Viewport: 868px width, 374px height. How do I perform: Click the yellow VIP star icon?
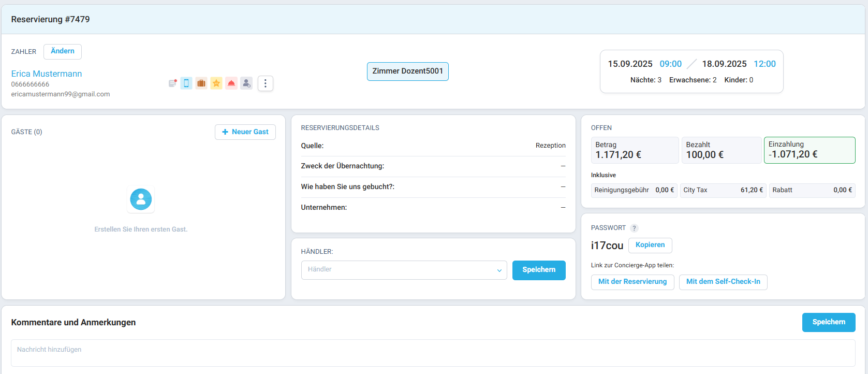point(216,83)
